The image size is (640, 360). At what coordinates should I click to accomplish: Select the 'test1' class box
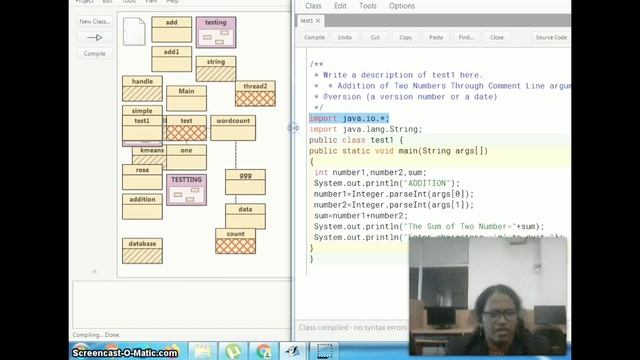tap(142, 128)
